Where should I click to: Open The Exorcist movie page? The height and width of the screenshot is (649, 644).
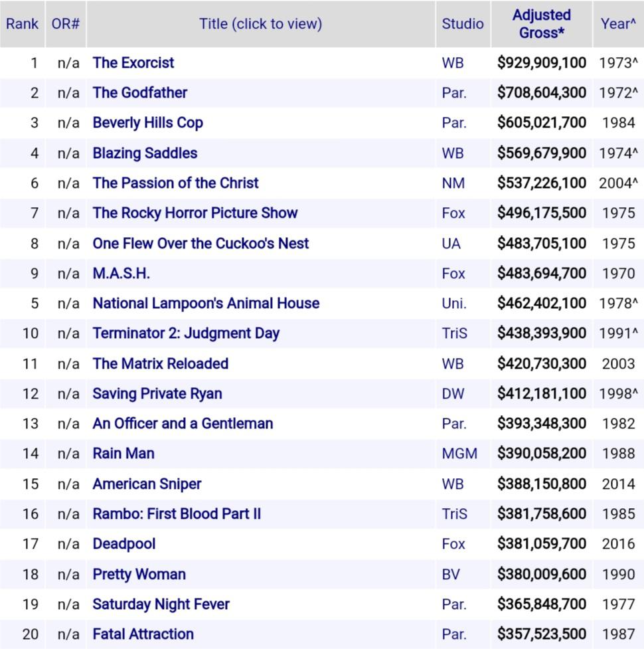pos(131,62)
